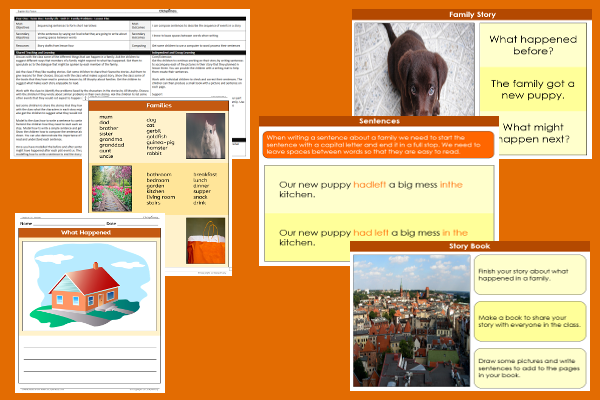Select the orange sentence-writing instruction box
This screenshot has width=600, height=400.
click(x=378, y=145)
